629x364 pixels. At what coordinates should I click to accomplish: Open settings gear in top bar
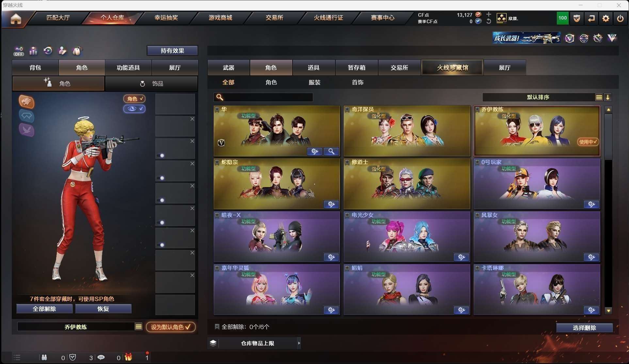(x=605, y=18)
